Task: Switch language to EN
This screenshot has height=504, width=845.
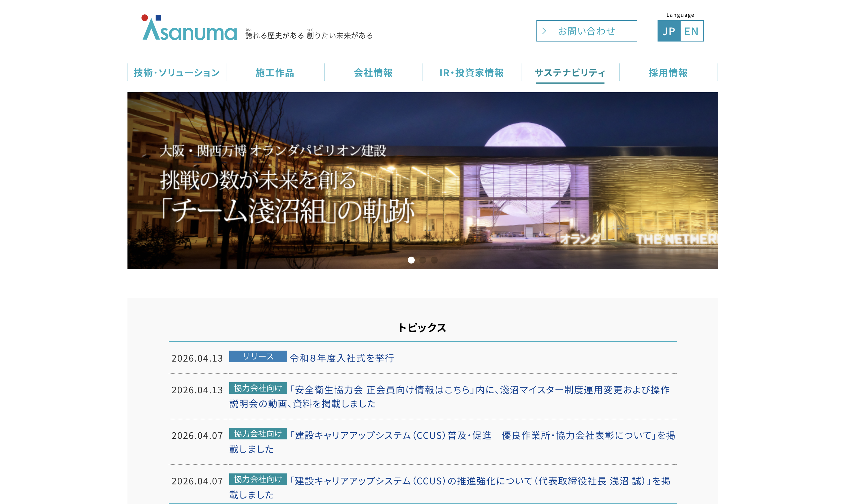Action: [x=691, y=31]
